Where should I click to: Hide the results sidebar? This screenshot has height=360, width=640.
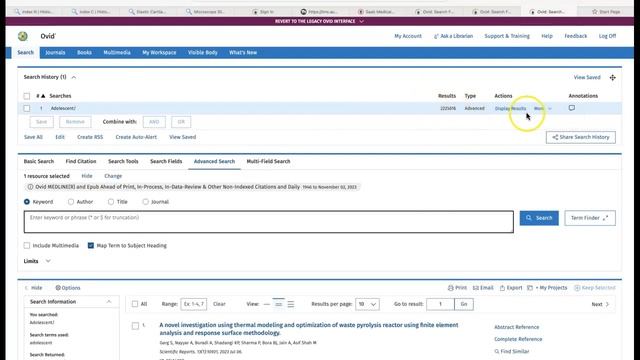pyautogui.click(x=33, y=288)
